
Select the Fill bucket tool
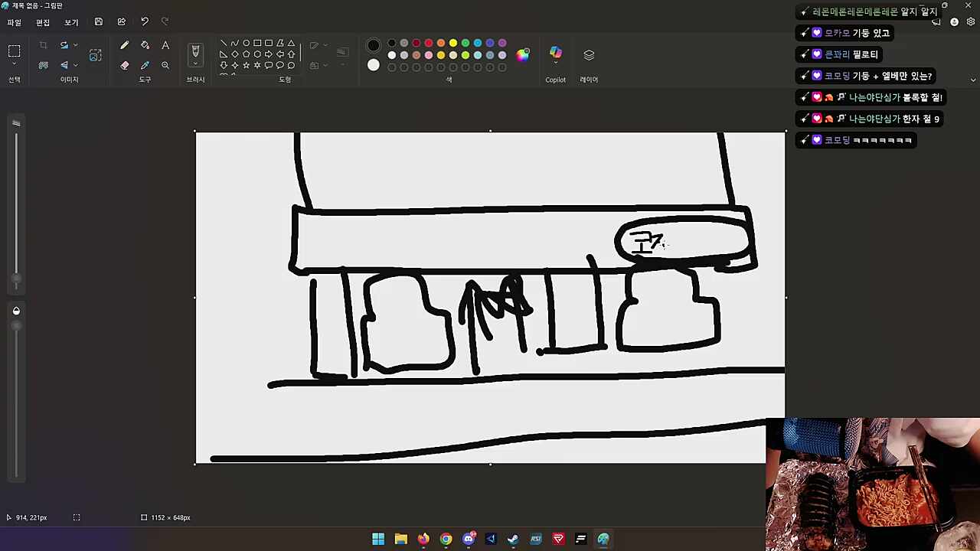[145, 46]
